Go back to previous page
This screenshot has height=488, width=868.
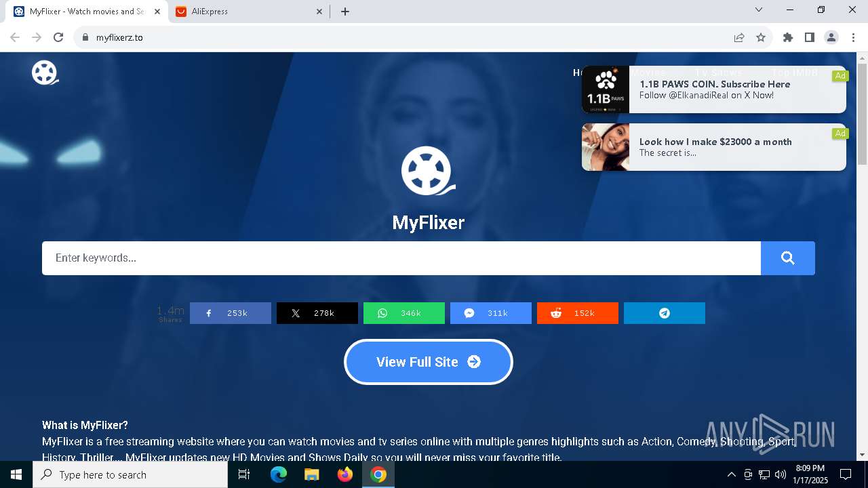[x=15, y=37]
